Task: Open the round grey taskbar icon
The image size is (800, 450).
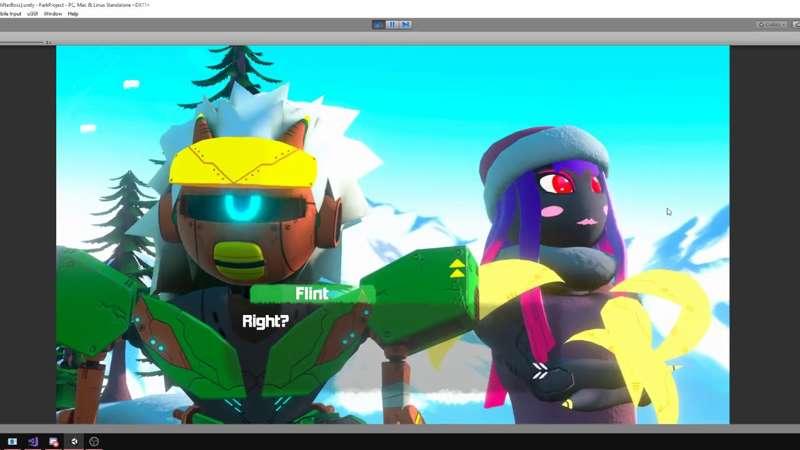Action: [94, 441]
